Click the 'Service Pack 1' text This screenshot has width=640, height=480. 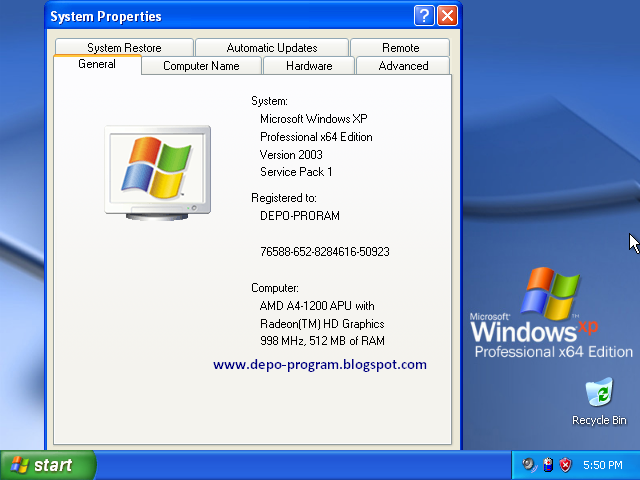coord(296,172)
